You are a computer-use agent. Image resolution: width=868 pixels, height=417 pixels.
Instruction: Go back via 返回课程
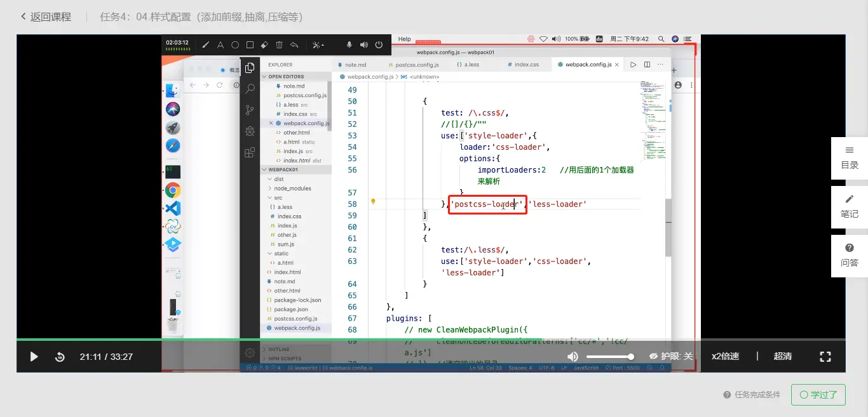pyautogui.click(x=46, y=17)
